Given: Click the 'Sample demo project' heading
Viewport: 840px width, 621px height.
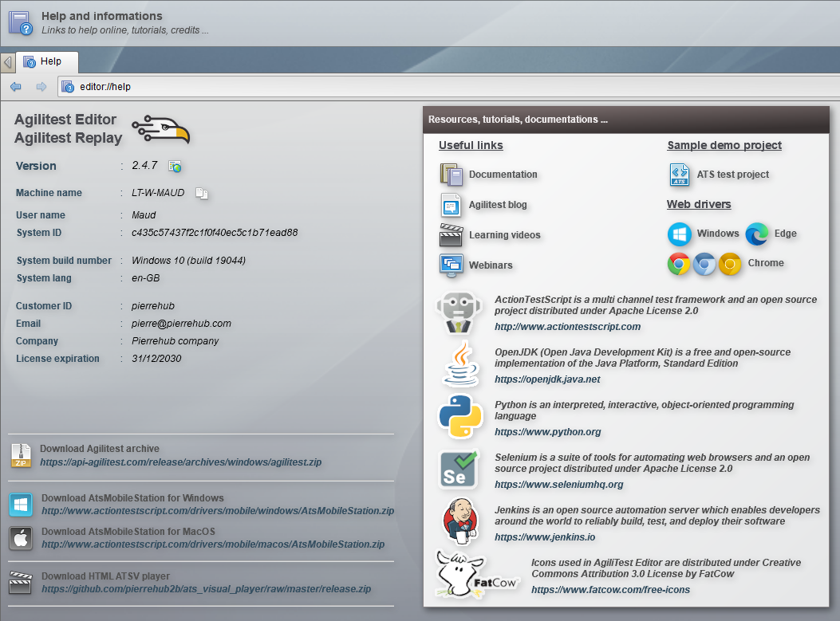Looking at the screenshot, I should (724, 145).
